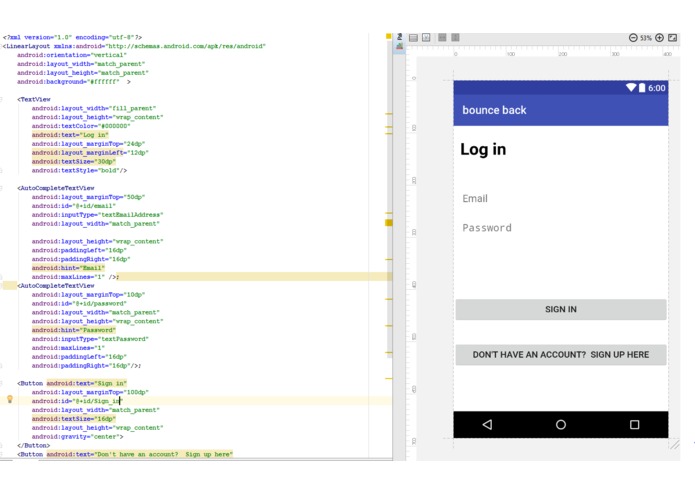Click the yellow lightbulb intention icon
The image size is (695, 494).
10,400
